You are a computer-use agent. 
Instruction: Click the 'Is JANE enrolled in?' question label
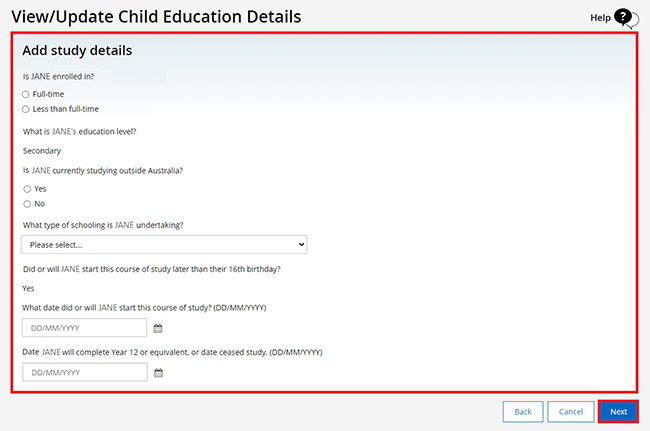coord(58,76)
